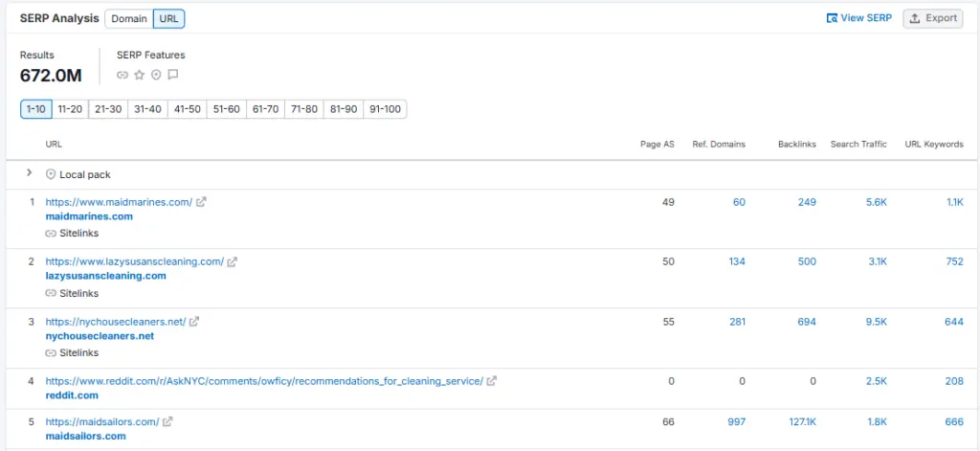The height and width of the screenshot is (451, 980).
Task: Click the Export button
Action: tap(933, 18)
